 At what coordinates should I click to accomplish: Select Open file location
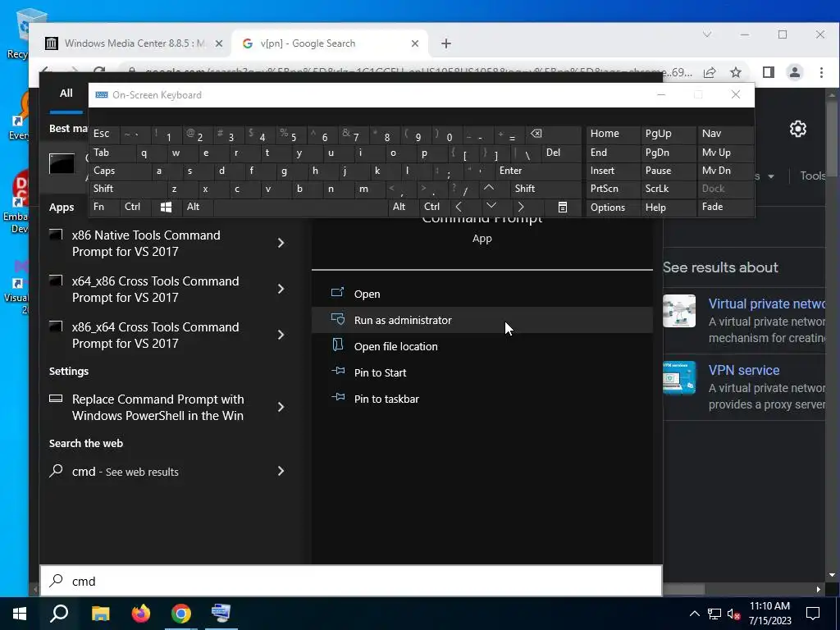coord(482,346)
